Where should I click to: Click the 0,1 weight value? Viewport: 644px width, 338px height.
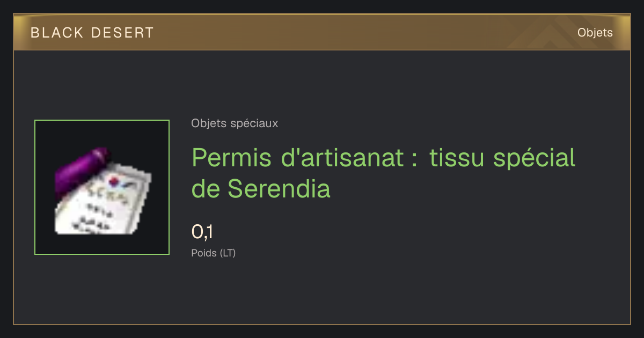(202, 232)
